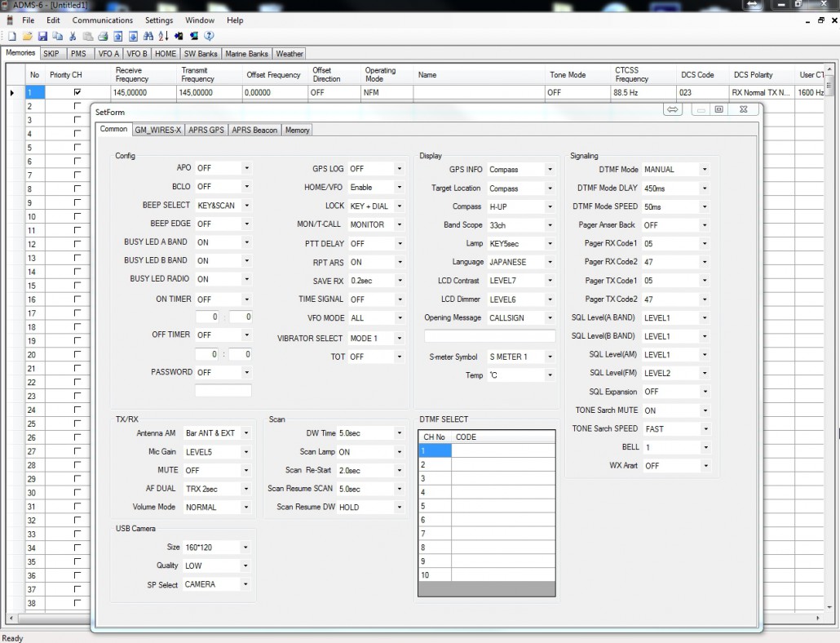Screen dimensions: 840x643
Task: Click the PASSWORD text input field
Action: pyautogui.click(x=223, y=390)
